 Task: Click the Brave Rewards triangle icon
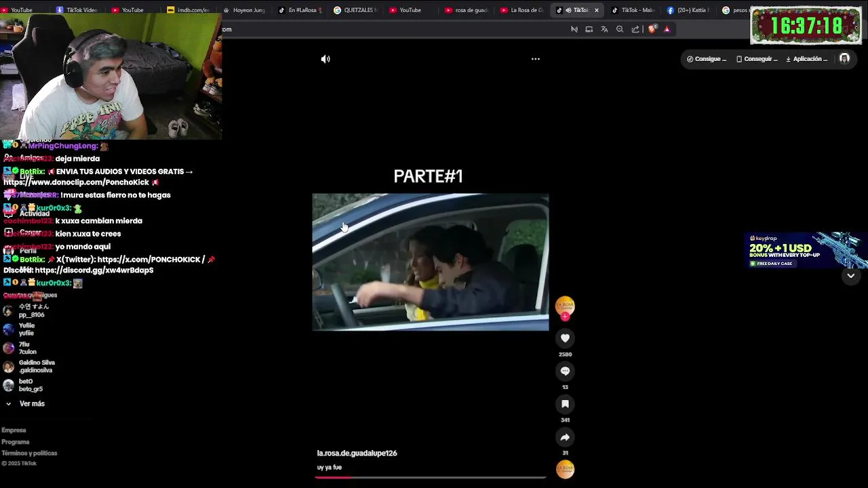(667, 29)
